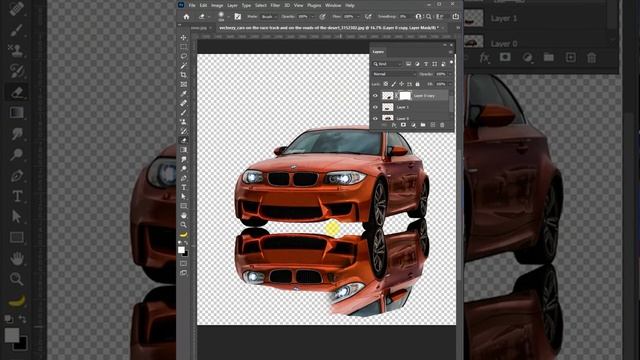This screenshot has height=360, width=640.
Task: Toggle lock image pixels
Action: coord(394,84)
